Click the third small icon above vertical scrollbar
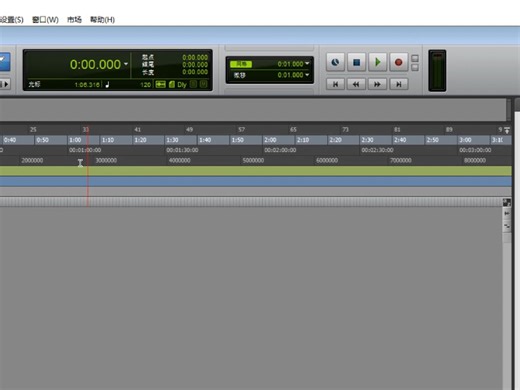This screenshot has height=390, width=520. pos(507,226)
